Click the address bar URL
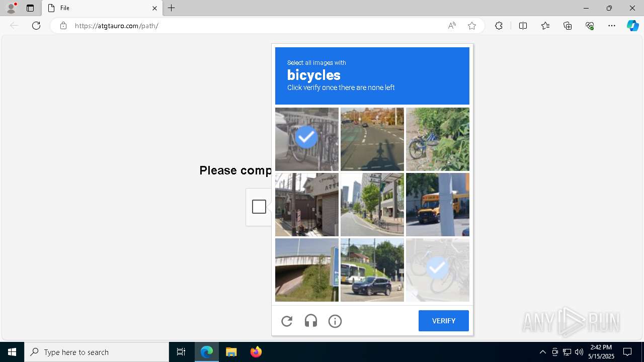Screen dimensions: 644x362 (x=117, y=26)
